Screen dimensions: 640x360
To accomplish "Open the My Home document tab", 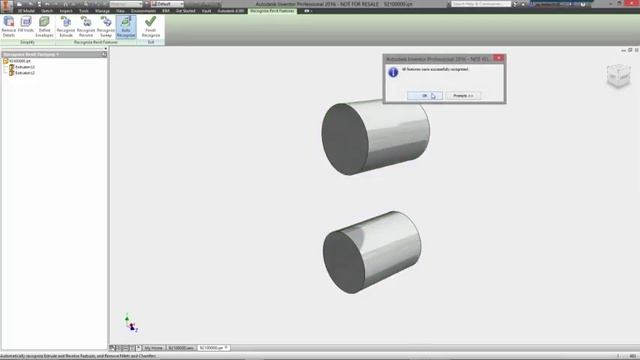I will pos(153,348).
